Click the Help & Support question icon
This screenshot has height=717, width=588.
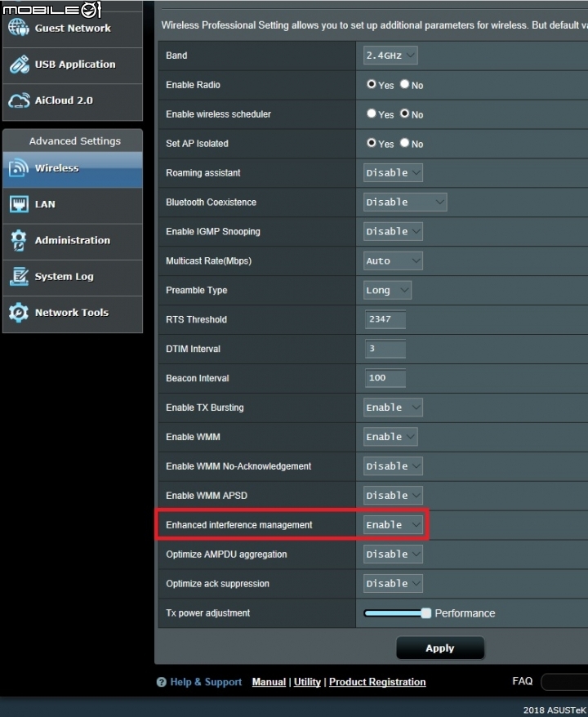[162, 682]
